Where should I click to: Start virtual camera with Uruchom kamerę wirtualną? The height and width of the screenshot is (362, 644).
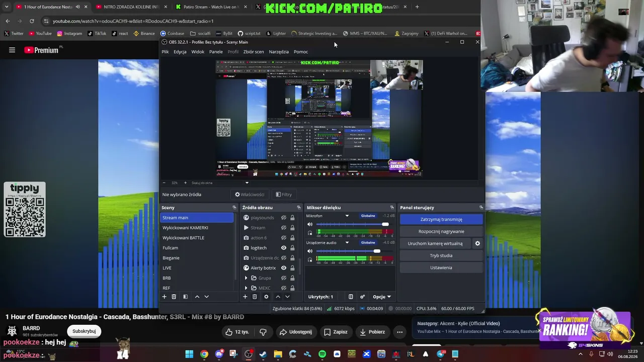tap(435, 243)
